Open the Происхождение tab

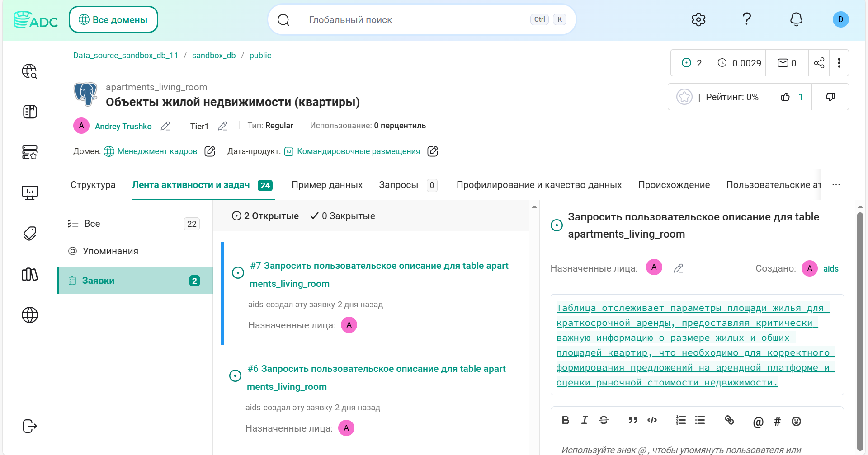tap(674, 185)
